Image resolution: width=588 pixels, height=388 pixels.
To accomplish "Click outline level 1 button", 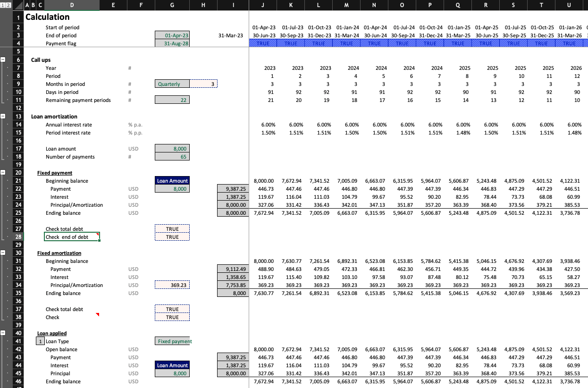I will pos(2,5).
